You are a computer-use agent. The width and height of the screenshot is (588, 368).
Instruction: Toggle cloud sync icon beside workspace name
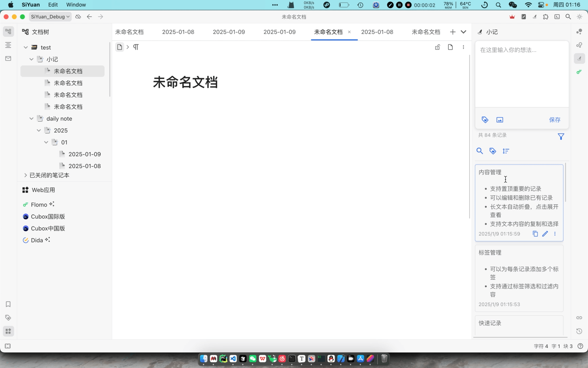(x=78, y=16)
